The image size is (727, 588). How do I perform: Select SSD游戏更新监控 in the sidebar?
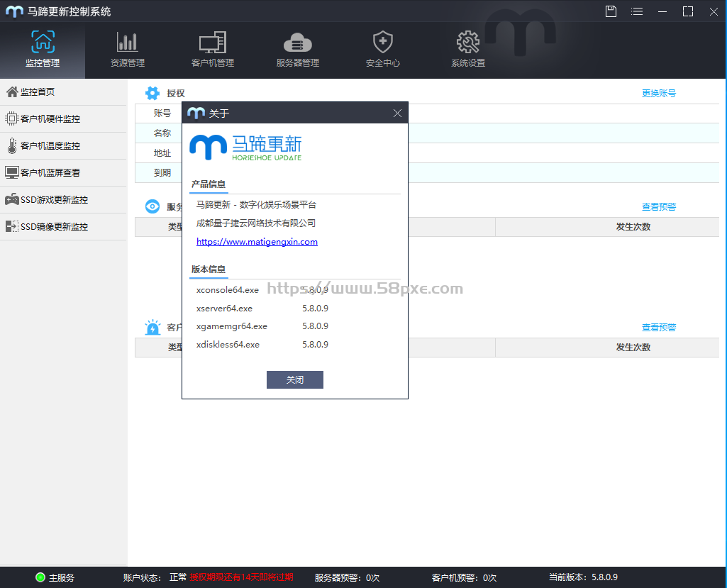63,199
